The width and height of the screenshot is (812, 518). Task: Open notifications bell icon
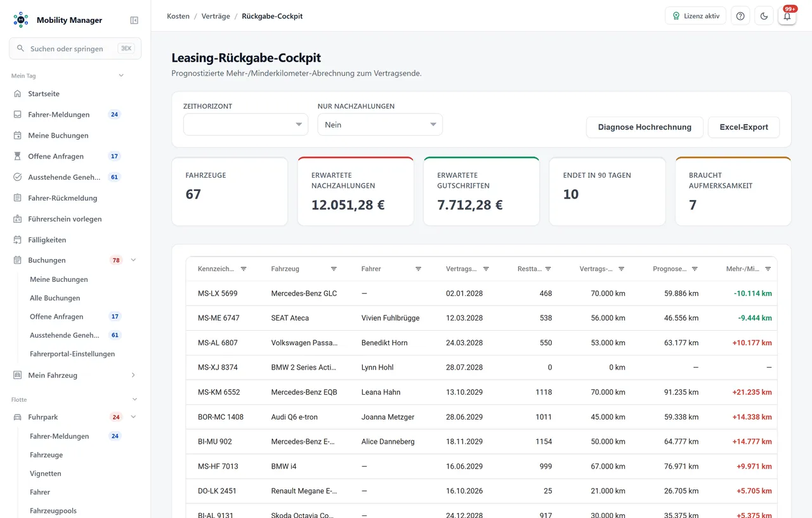(x=787, y=16)
